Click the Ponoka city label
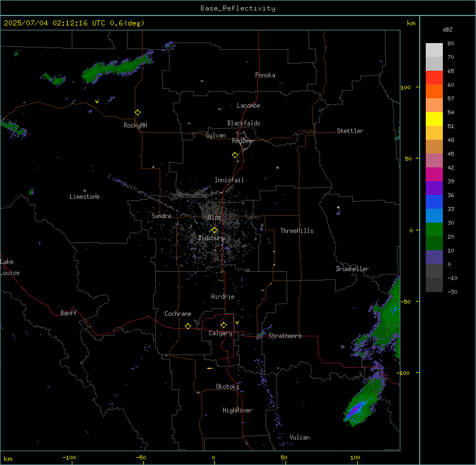The height and width of the screenshot is (465, 476). (265, 75)
